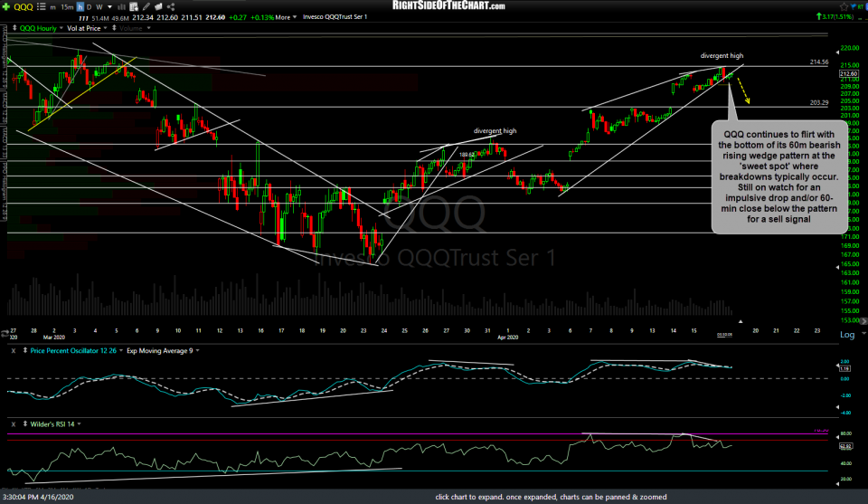Click the 220.00 price axis label
The image size is (868, 504).
(x=849, y=48)
